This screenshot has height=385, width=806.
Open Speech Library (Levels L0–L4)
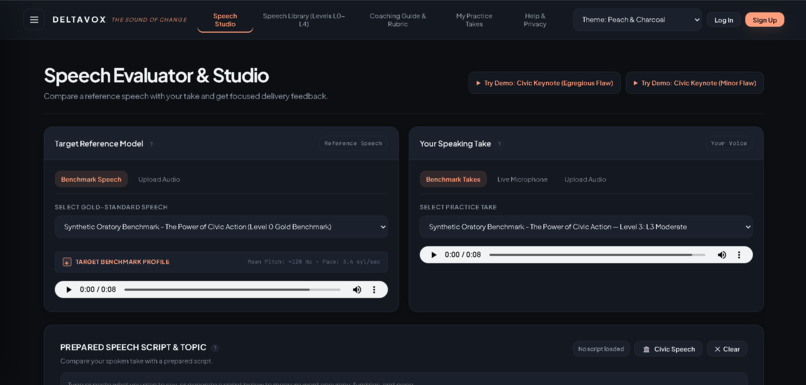coord(304,20)
